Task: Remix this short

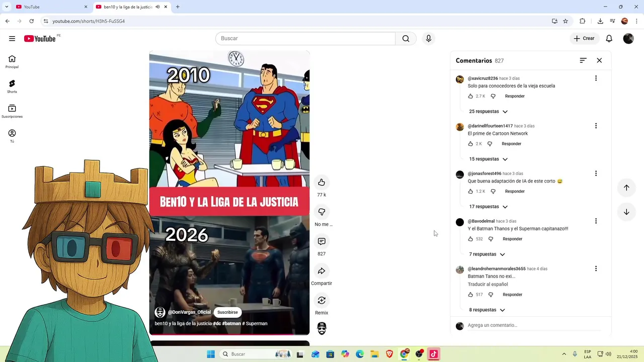Action: tap(321, 301)
